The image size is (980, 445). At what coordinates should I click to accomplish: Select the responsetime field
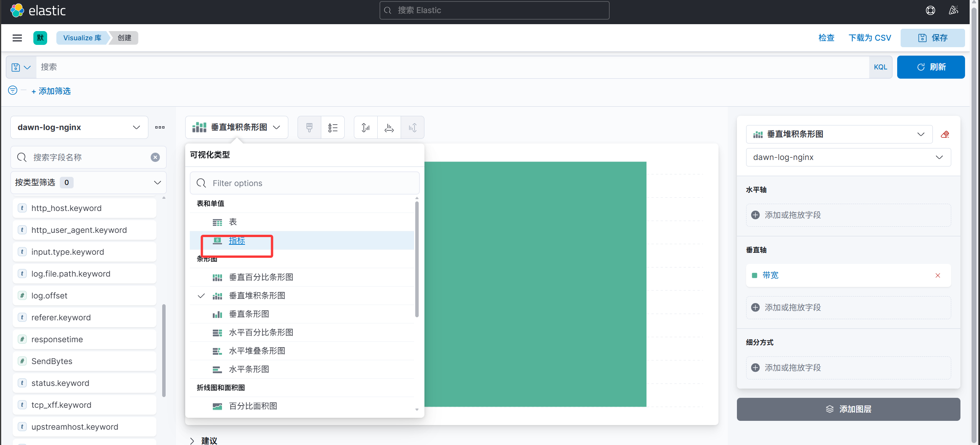[x=85, y=340]
